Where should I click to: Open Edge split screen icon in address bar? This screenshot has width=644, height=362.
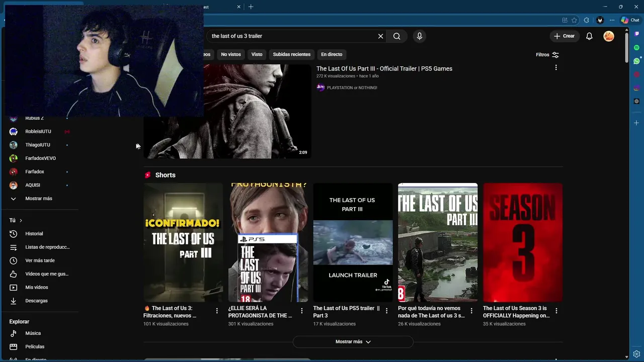pyautogui.click(x=565, y=20)
